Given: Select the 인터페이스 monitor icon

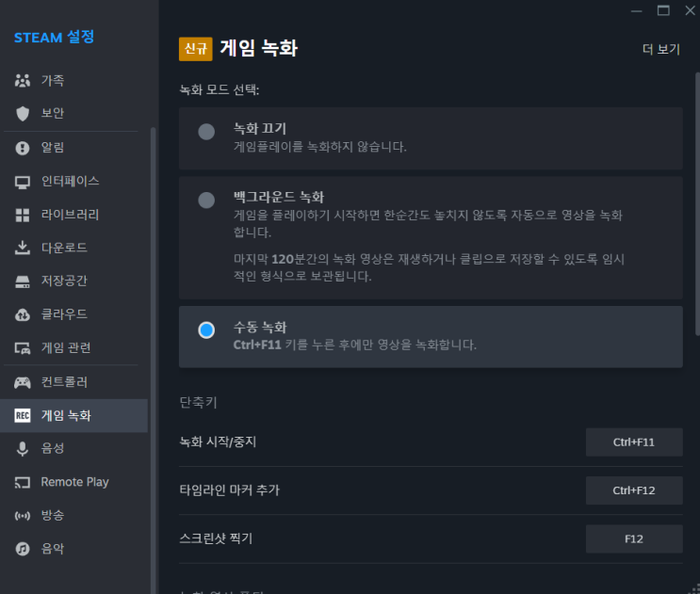Looking at the screenshot, I should click(23, 182).
